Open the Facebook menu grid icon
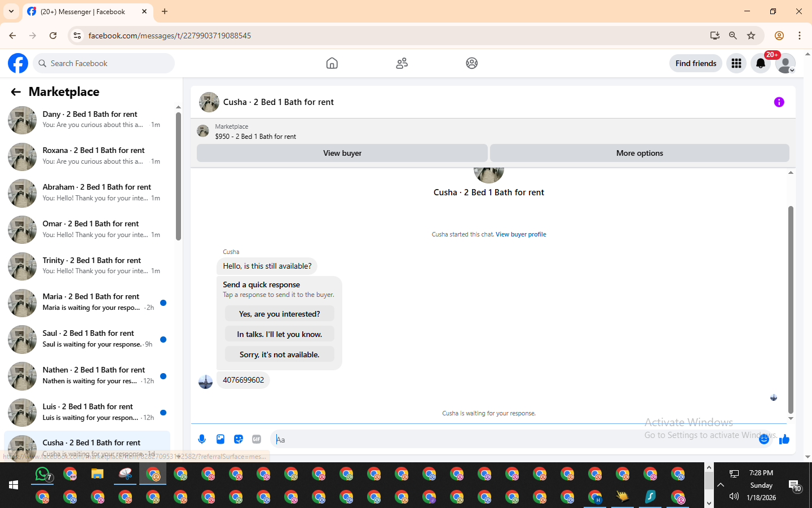 (x=736, y=63)
